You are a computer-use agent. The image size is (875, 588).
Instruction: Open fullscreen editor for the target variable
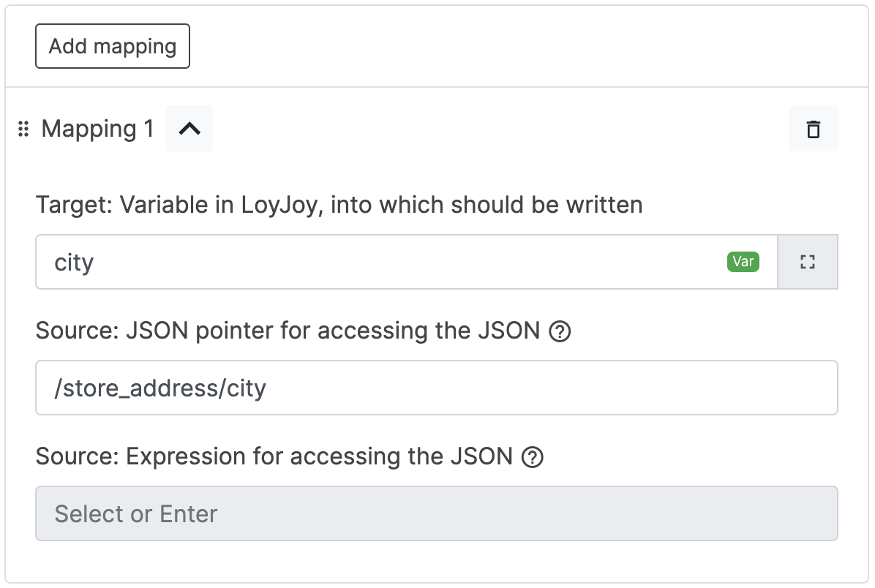(808, 262)
